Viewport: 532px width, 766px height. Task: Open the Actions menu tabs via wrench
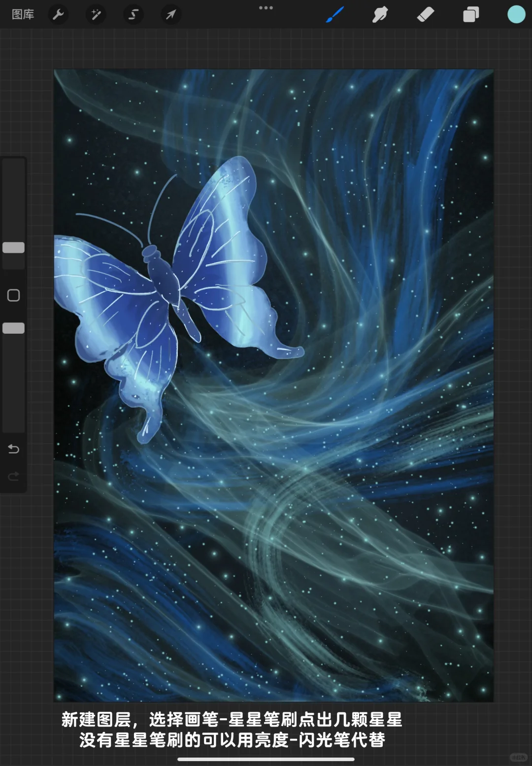[x=58, y=15]
